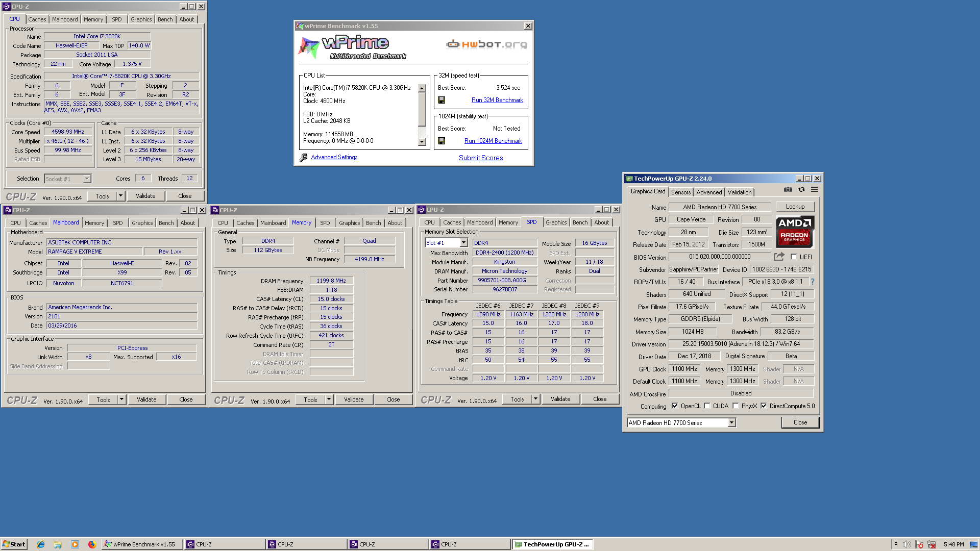The height and width of the screenshot is (551, 980).
Task: Click save icon for 1024M score
Action: pyautogui.click(x=442, y=141)
